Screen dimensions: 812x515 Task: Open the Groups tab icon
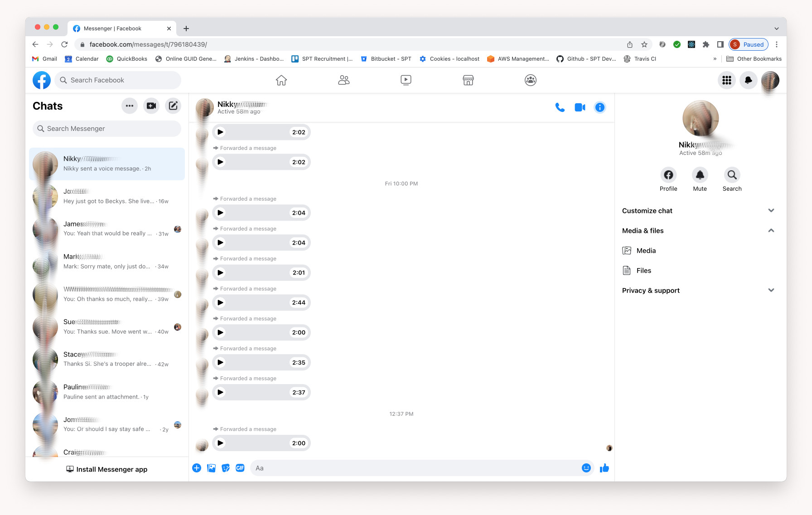[x=531, y=80]
